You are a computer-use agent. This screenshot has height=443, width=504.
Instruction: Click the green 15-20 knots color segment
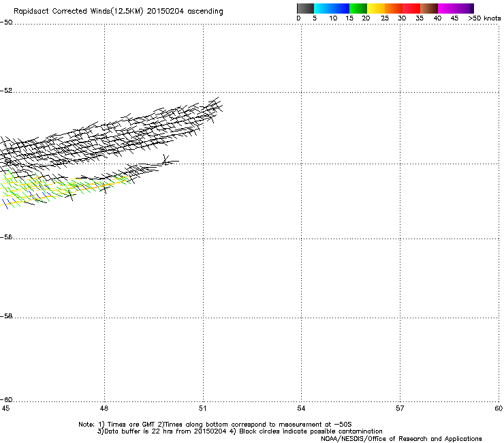(358, 8)
